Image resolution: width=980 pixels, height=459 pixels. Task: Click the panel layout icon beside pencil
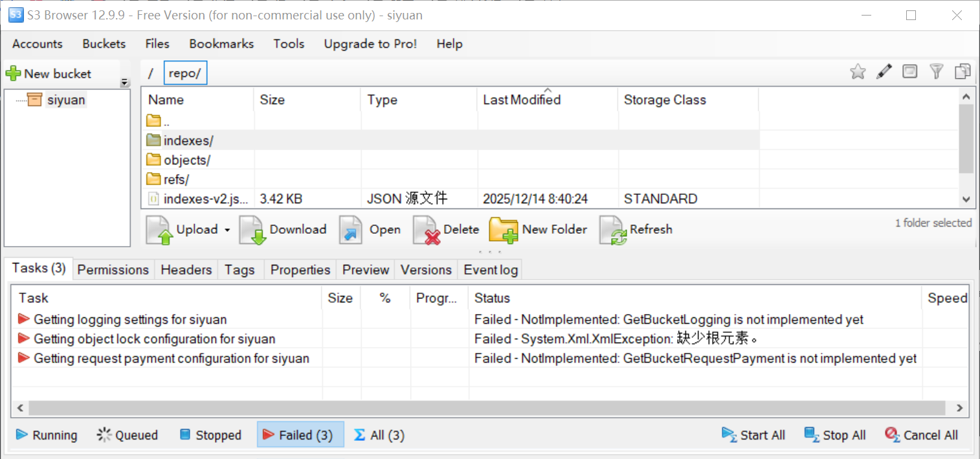pyautogui.click(x=910, y=72)
